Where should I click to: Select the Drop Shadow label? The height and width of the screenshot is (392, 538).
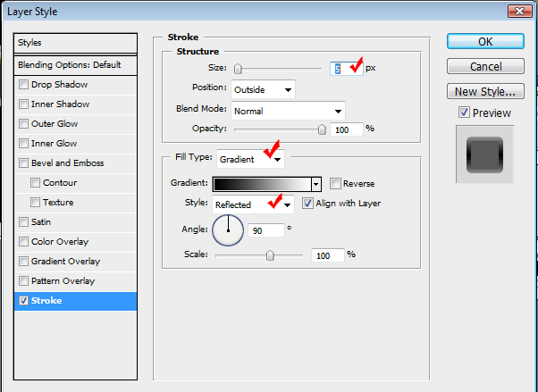(59, 84)
